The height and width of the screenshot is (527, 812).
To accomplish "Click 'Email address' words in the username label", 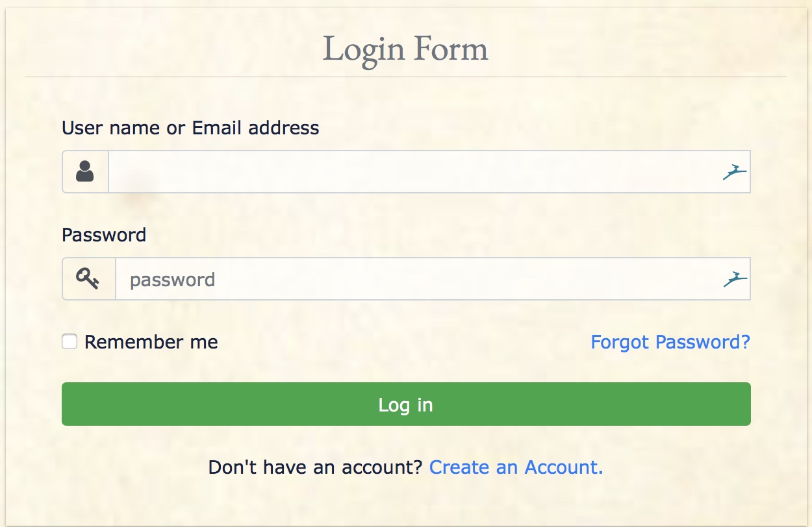I will click(256, 128).
